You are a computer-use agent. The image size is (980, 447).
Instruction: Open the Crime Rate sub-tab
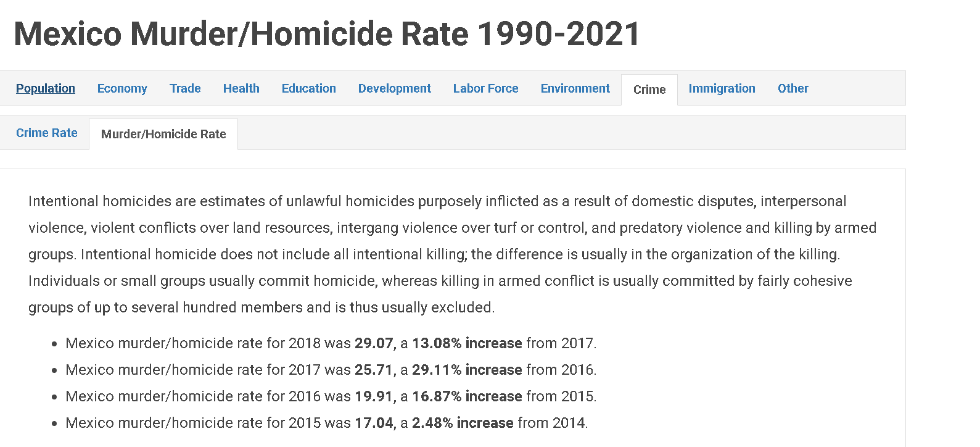(47, 133)
